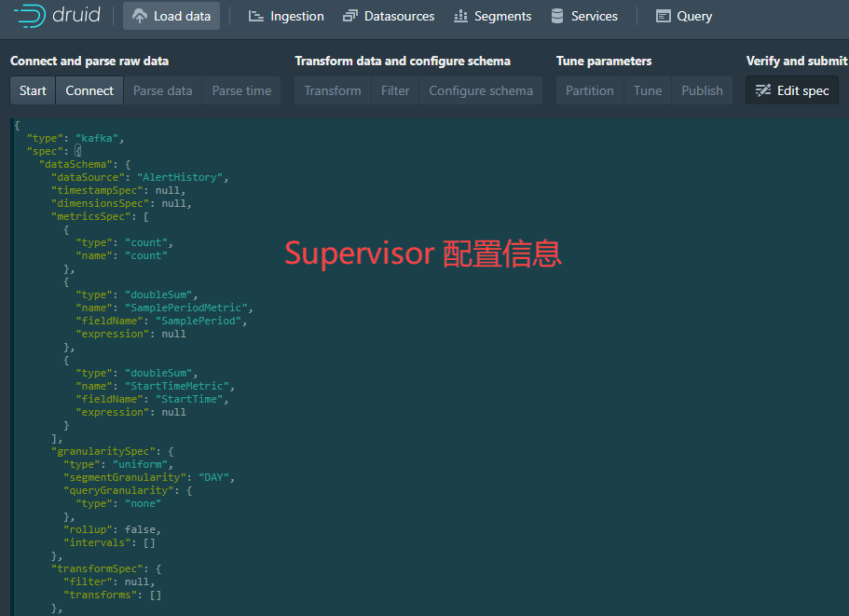Open the Query view
The height and width of the screenshot is (616, 849).
tap(684, 16)
